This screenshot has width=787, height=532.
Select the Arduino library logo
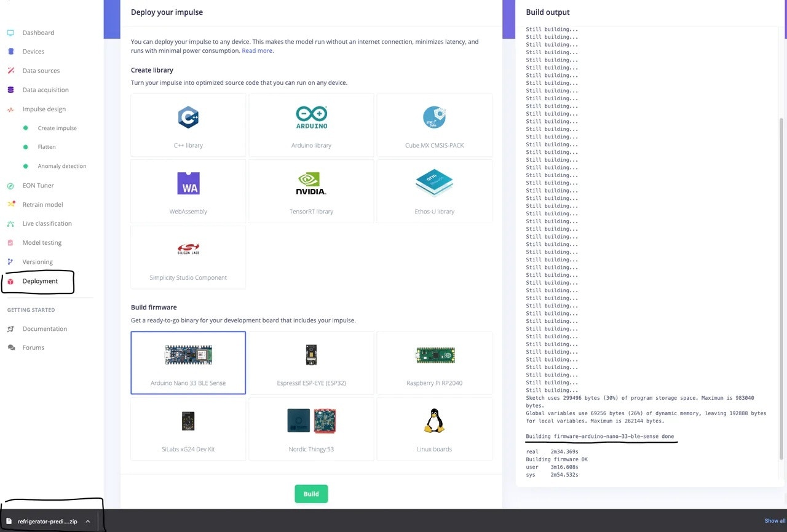(311, 117)
